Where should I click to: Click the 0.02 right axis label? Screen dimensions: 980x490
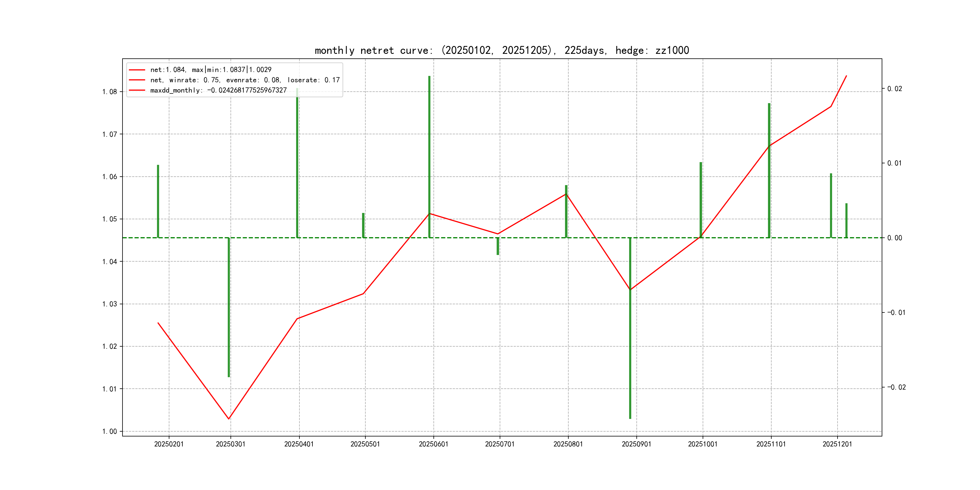pyautogui.click(x=894, y=89)
